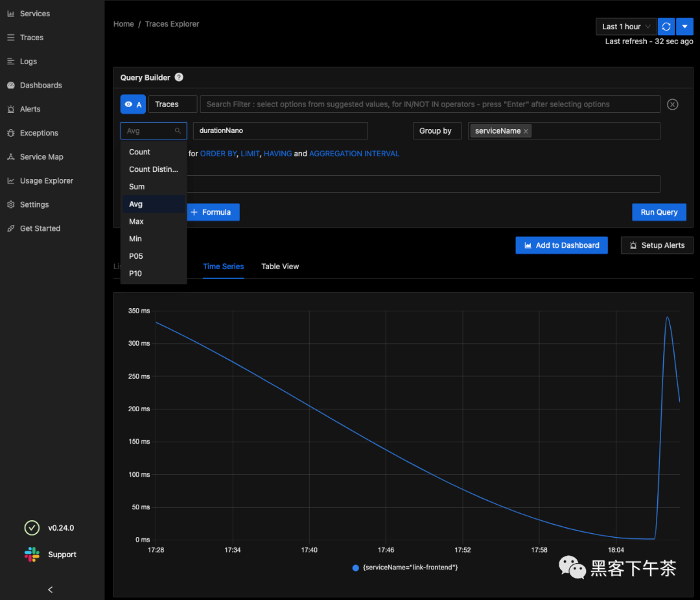Open the Service Map icon

click(x=10, y=157)
